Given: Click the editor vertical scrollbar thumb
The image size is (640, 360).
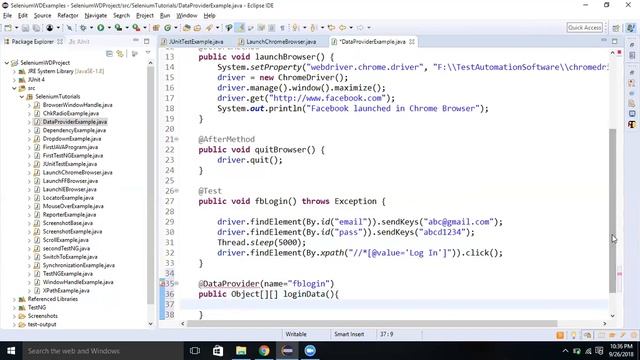Looking at the screenshot, I should 612,211.
